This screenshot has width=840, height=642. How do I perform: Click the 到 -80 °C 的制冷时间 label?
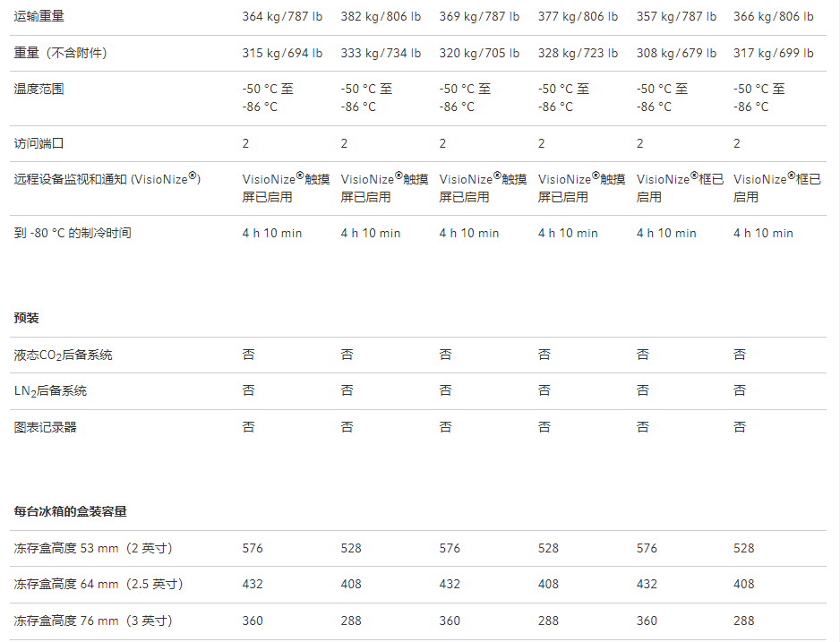[x=73, y=233]
